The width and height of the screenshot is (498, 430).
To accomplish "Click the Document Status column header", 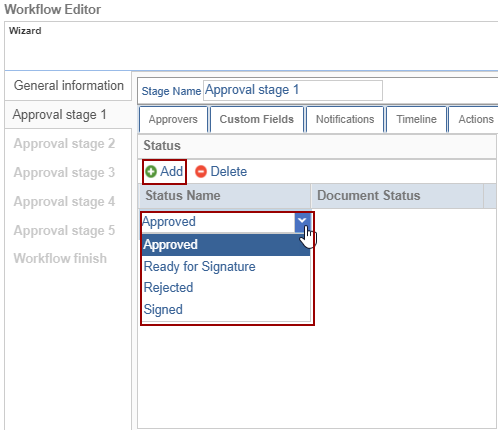I will click(397, 196).
